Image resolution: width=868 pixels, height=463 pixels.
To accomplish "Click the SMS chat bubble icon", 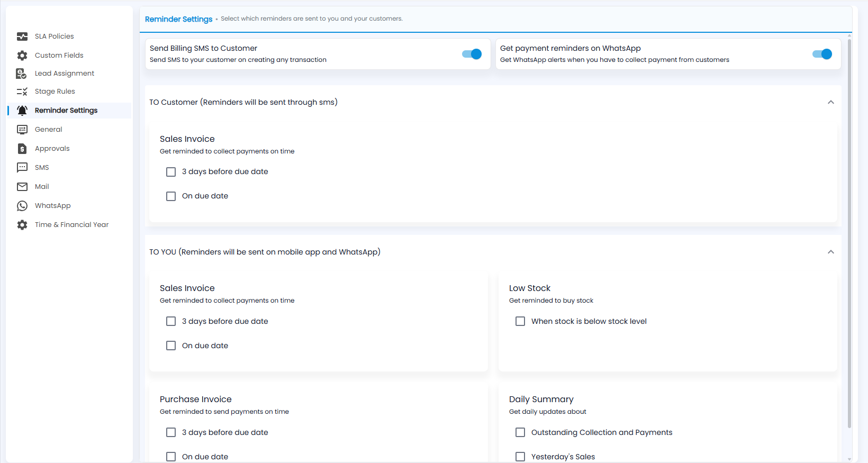I will 22,168.
